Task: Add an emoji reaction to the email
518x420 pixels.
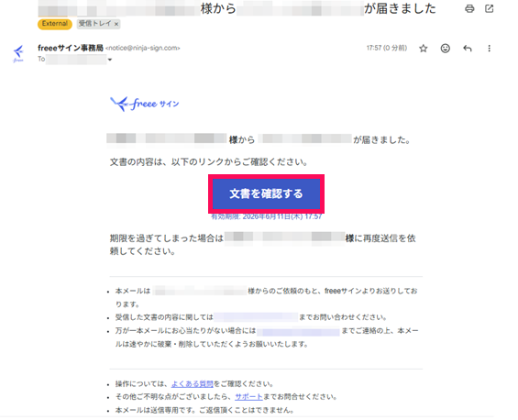Action: click(446, 49)
